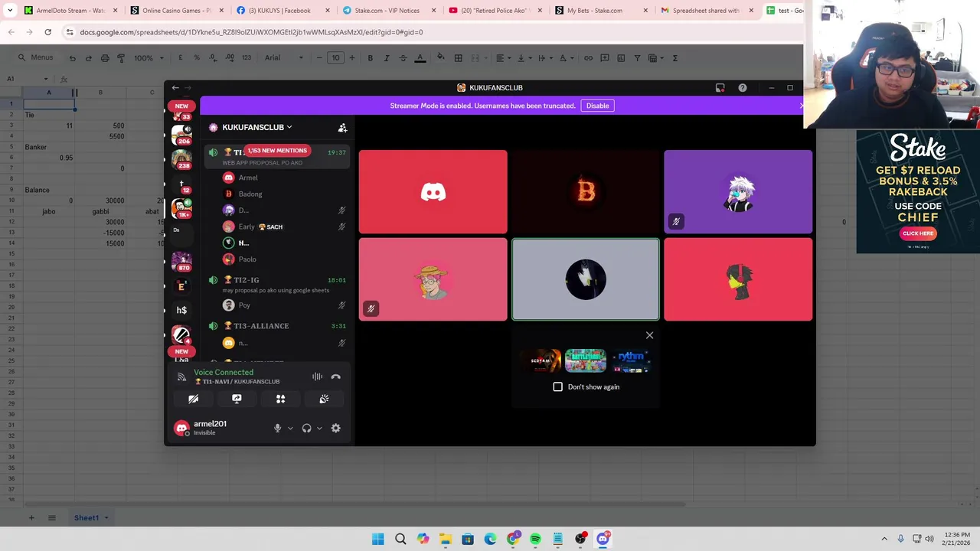This screenshot has height=551, width=980.
Task: Turn on camera in Discord voice panel
Action: pos(193,399)
